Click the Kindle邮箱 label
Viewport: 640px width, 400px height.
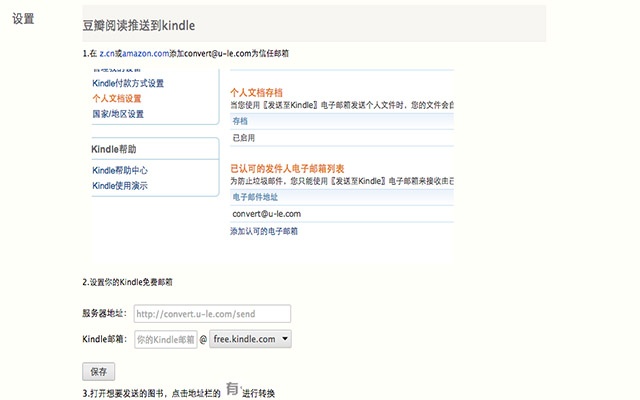104,339
